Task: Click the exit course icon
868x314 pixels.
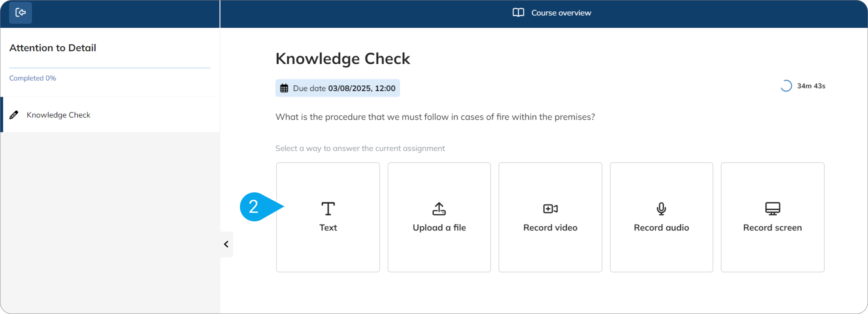Action: click(20, 13)
